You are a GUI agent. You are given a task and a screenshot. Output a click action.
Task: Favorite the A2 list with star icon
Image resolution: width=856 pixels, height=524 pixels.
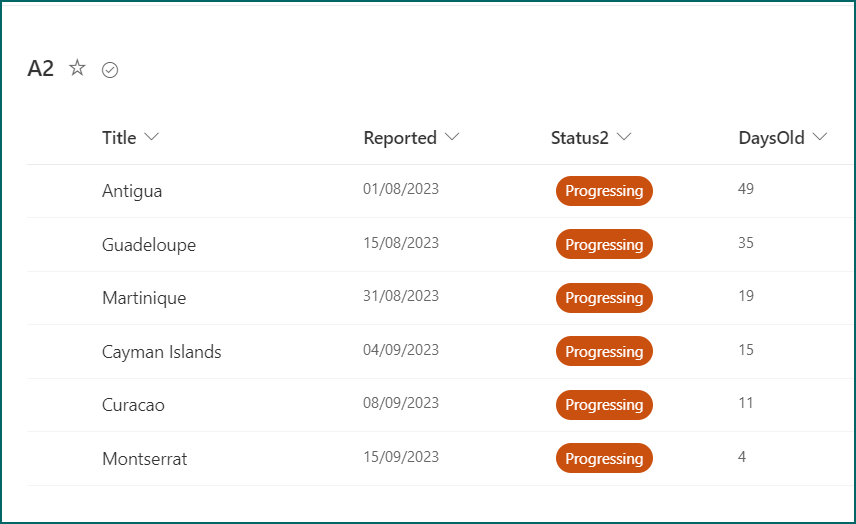pyautogui.click(x=77, y=68)
